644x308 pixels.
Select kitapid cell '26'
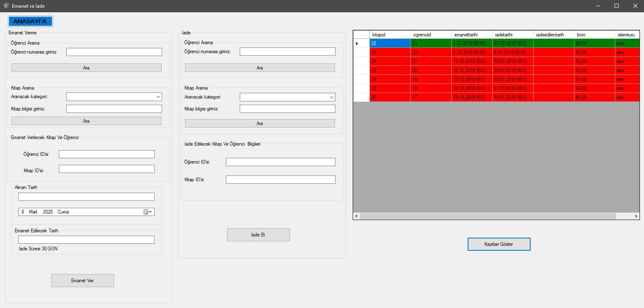coord(390,97)
